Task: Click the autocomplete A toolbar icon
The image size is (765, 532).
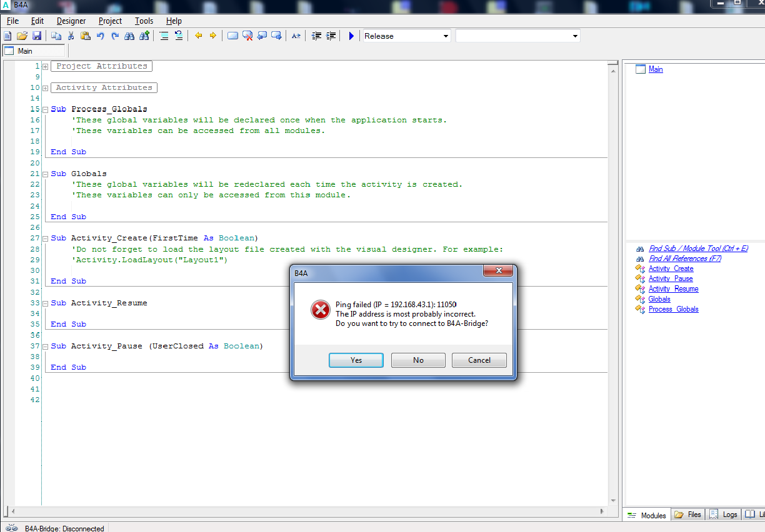Action: pyautogui.click(x=296, y=36)
